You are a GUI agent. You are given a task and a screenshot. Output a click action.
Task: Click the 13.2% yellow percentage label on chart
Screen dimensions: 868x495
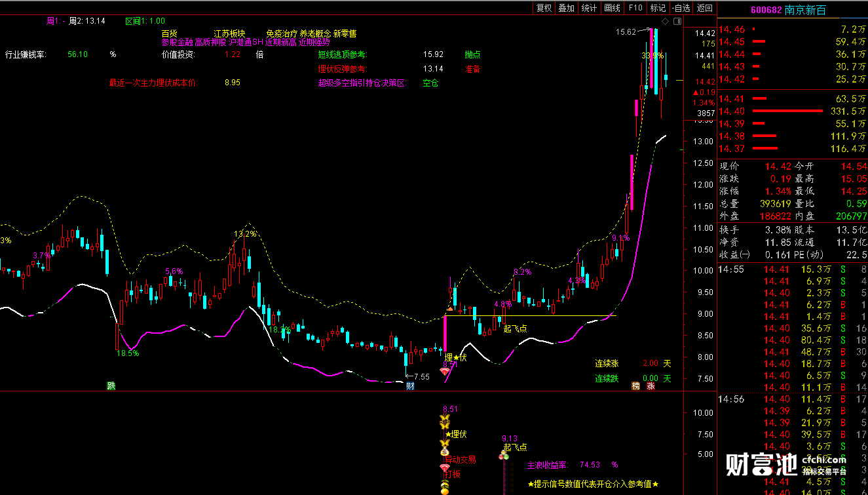[246, 233]
